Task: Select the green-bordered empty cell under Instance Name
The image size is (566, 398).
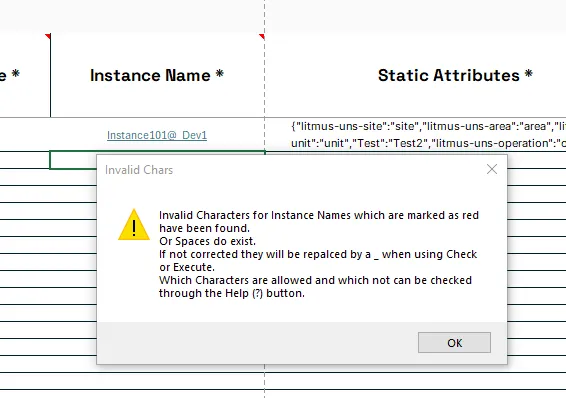Action: click(x=73, y=160)
